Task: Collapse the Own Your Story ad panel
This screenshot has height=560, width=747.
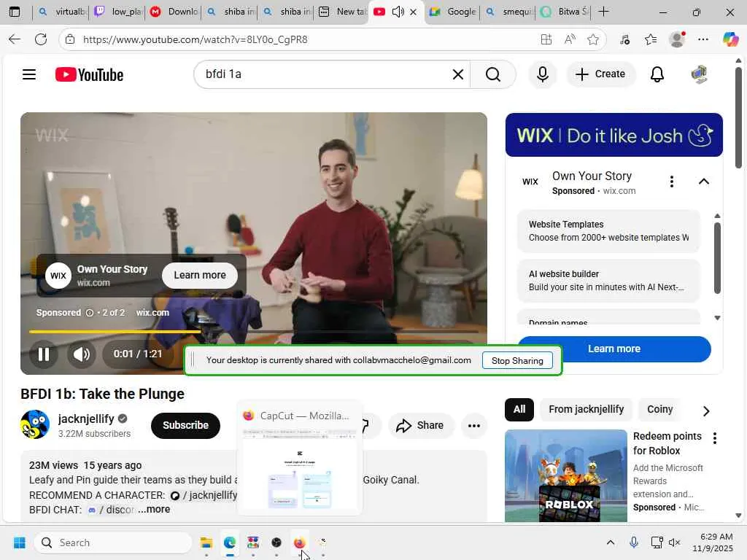Action: (x=704, y=182)
